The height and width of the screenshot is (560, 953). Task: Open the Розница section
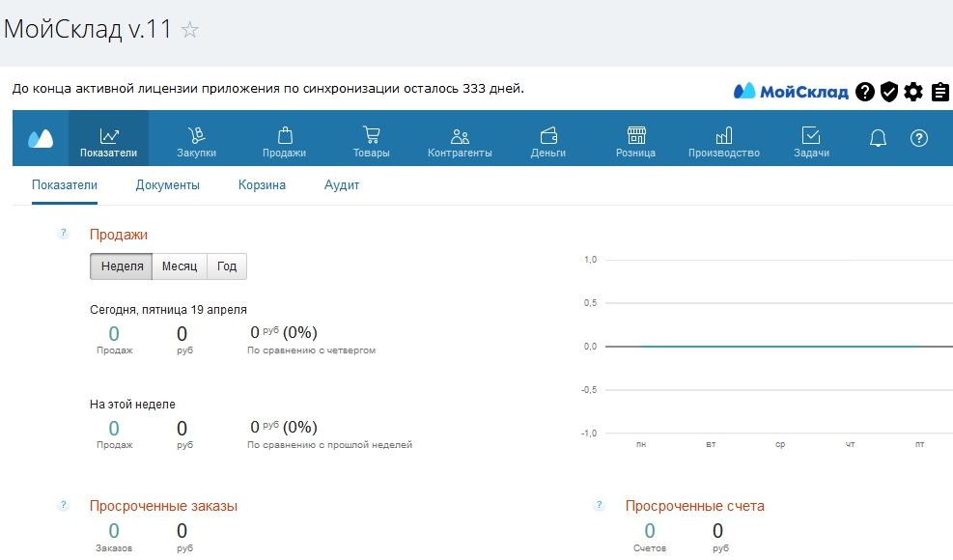[x=635, y=141]
